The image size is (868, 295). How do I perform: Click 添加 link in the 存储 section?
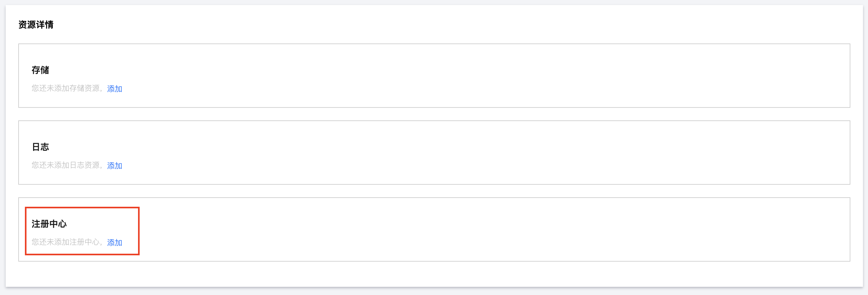(114, 89)
